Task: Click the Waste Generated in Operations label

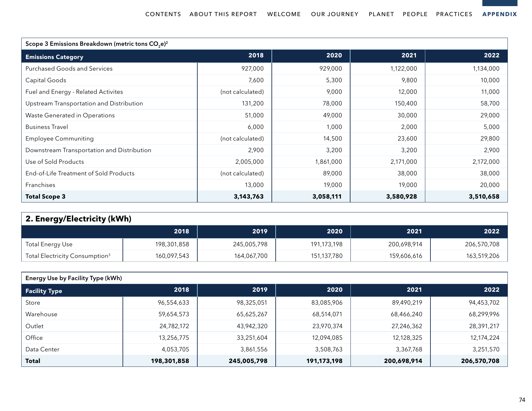Action: [x=70, y=115]
